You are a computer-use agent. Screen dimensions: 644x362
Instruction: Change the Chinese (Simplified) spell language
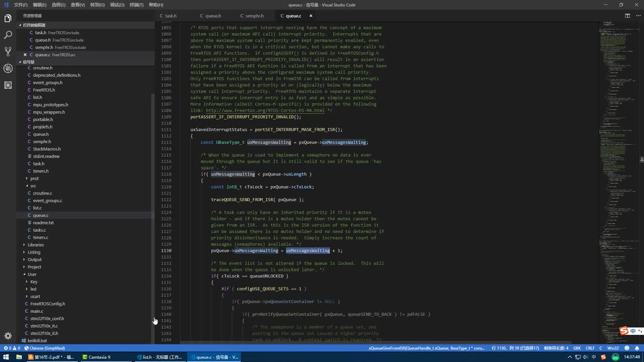click(47, 348)
